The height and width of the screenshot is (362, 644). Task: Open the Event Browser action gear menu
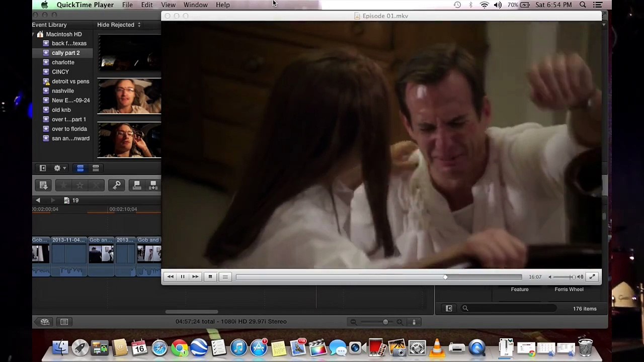59,168
